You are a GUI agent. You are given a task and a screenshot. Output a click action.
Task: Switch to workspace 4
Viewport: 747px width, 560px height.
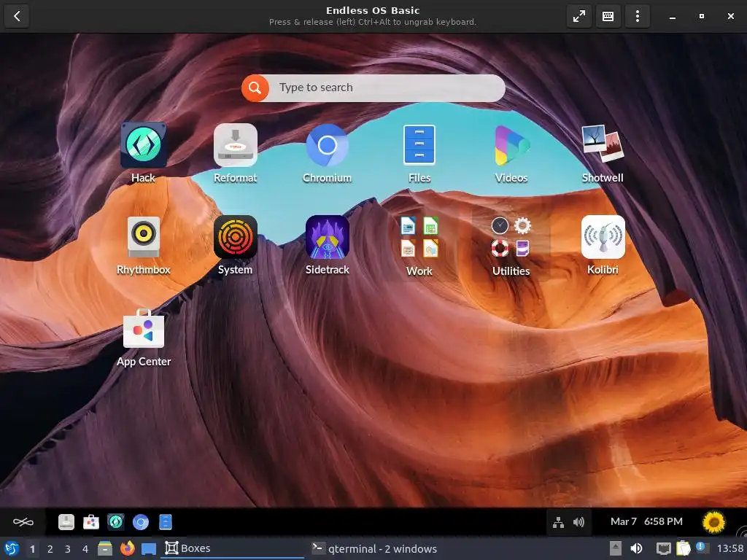coord(85,549)
